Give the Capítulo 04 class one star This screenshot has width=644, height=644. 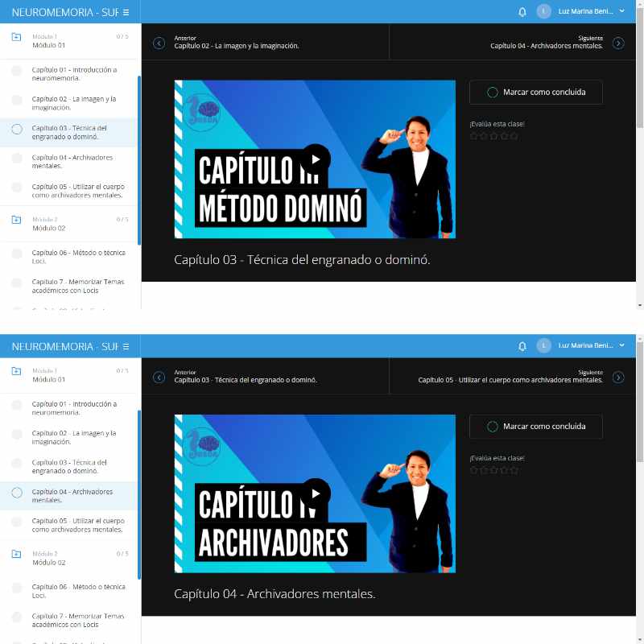click(474, 470)
